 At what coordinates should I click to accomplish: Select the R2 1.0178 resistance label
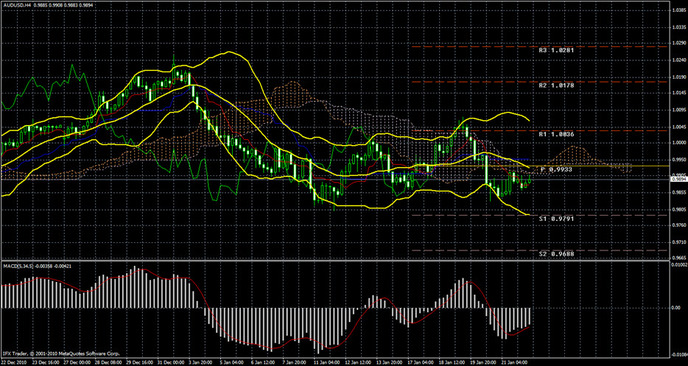[556, 86]
